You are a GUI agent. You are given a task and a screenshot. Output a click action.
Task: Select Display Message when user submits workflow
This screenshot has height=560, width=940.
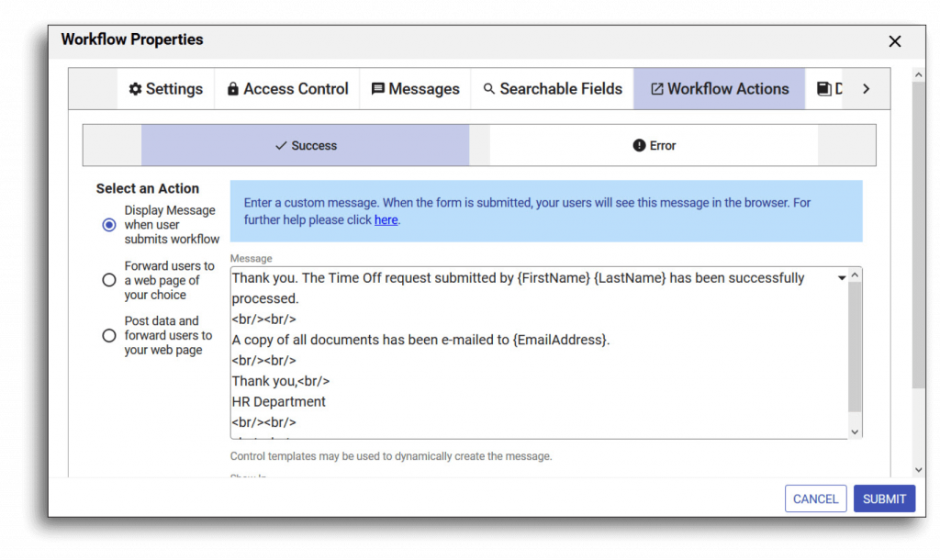pos(108,225)
